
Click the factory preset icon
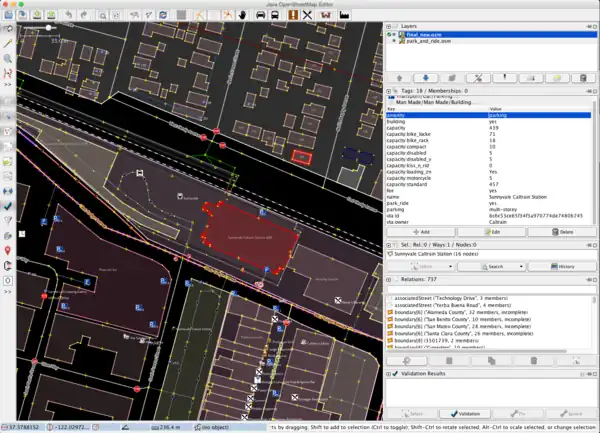[342, 15]
